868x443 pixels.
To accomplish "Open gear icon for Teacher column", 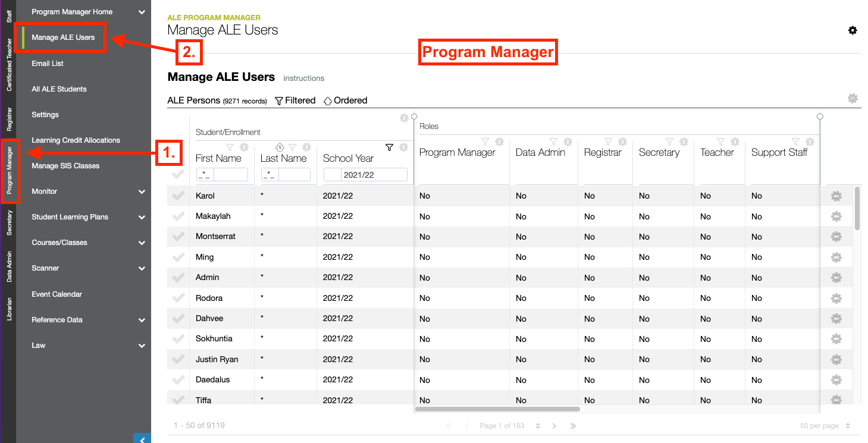I will 735,142.
